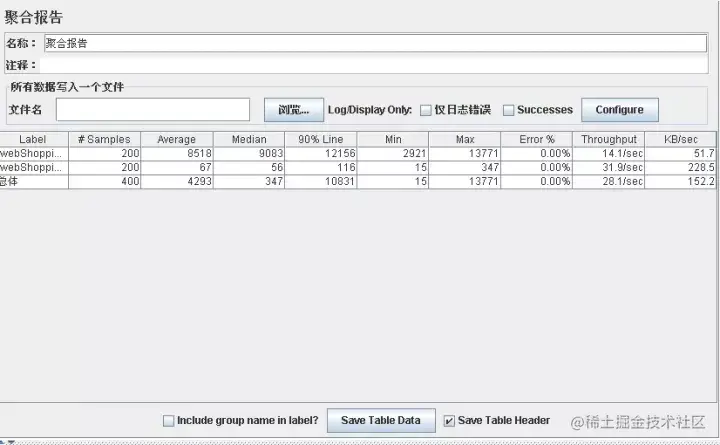
Task: Click the 注释 comment input field
Action: (374, 65)
